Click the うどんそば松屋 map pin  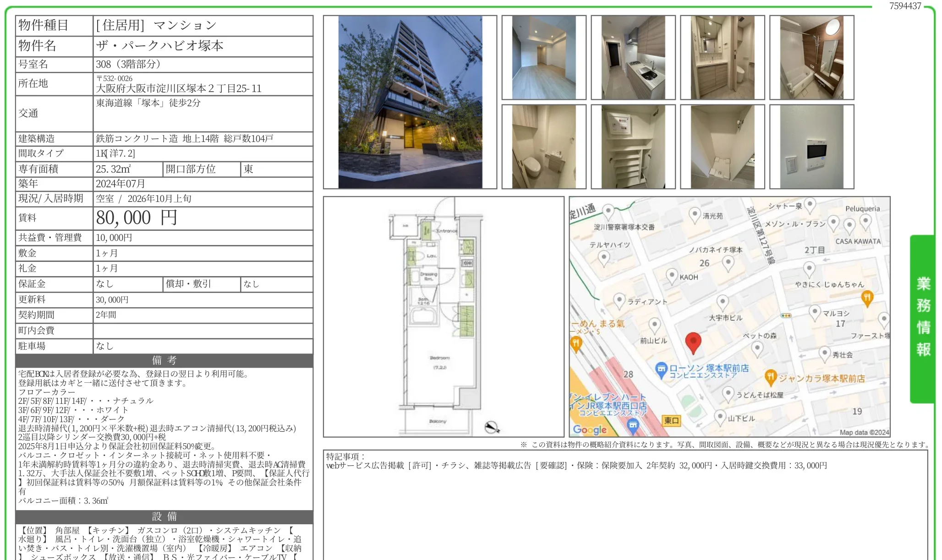(728, 394)
